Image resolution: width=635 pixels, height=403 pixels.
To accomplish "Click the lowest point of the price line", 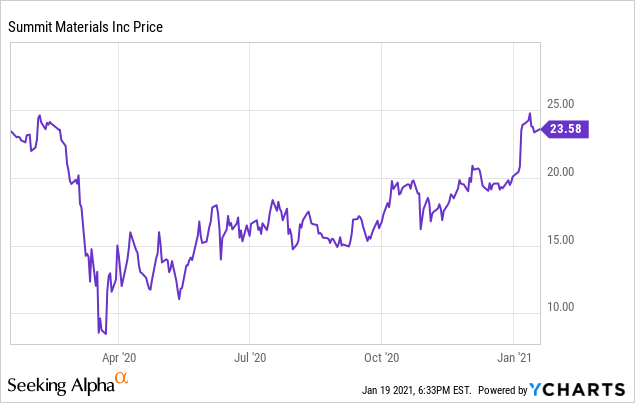I will click(106, 335).
